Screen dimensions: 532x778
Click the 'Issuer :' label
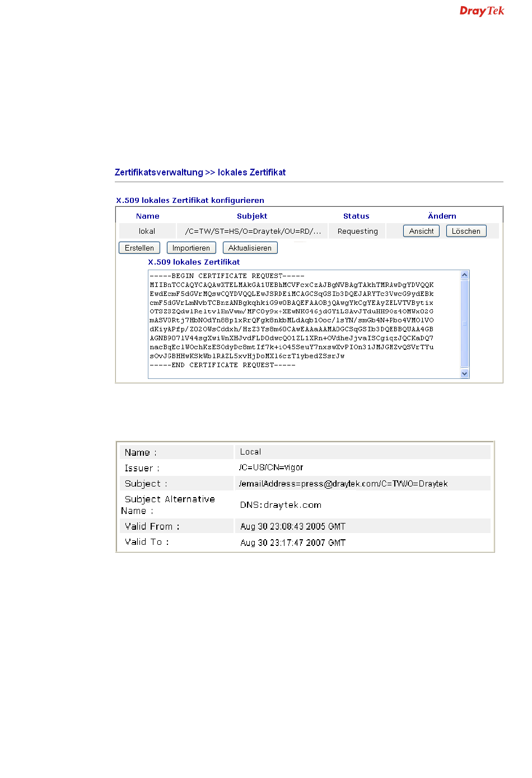(x=142, y=468)
